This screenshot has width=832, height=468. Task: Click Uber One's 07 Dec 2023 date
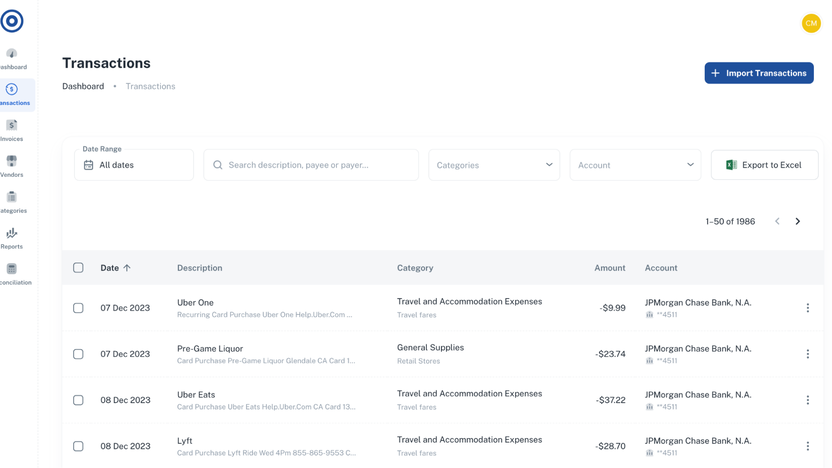125,308
